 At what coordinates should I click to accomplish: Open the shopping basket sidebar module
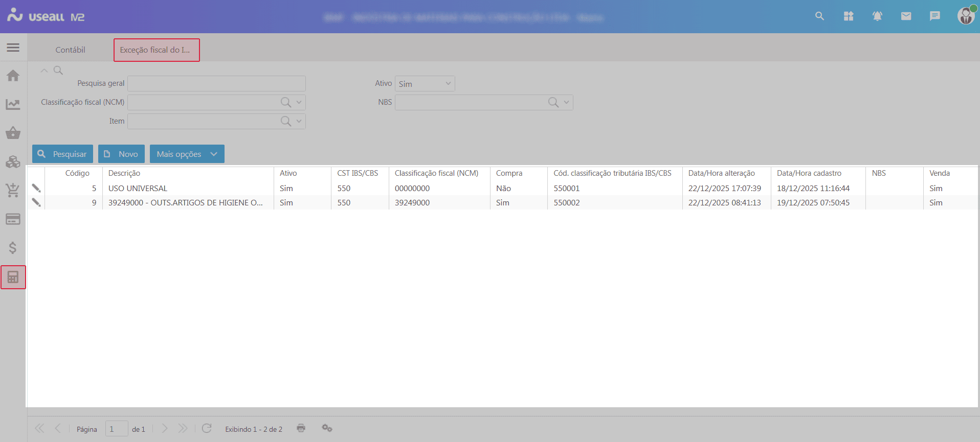pyautogui.click(x=13, y=133)
